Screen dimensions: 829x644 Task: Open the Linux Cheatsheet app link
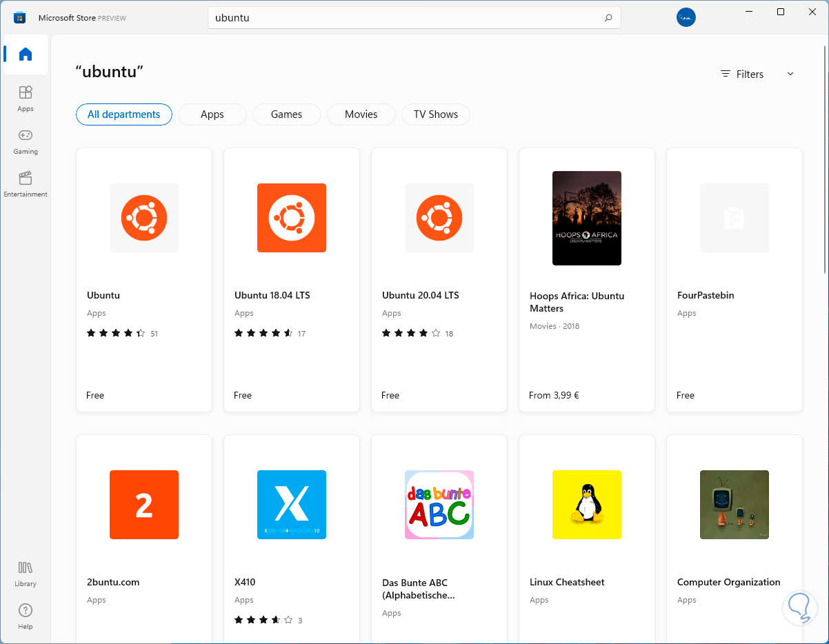[567, 582]
